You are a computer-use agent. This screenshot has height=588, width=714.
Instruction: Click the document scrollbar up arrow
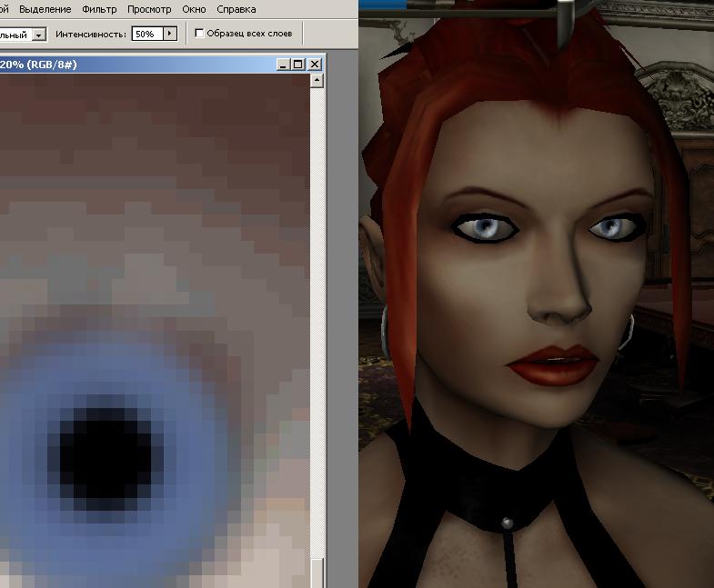(317, 81)
